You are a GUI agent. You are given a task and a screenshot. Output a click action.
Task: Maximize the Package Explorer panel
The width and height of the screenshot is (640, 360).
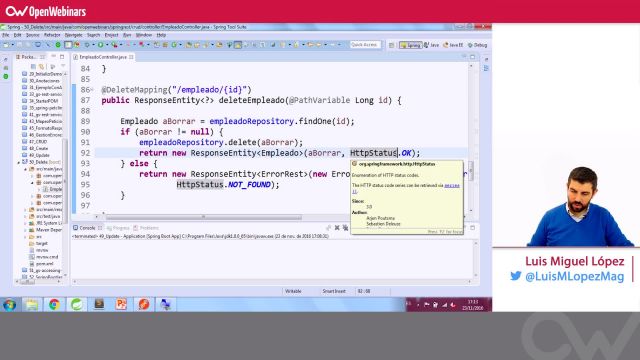(x=62, y=56)
